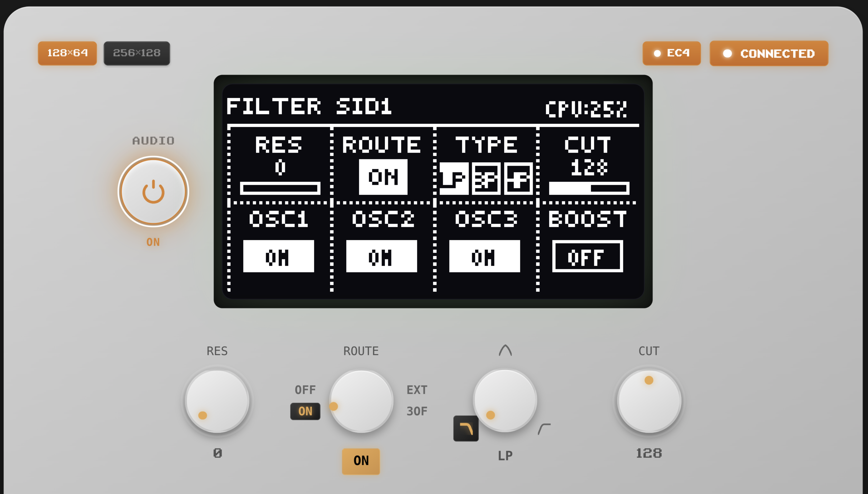Switch to 128×64 resolution tab
This screenshot has width=868, height=494.
[x=67, y=53]
